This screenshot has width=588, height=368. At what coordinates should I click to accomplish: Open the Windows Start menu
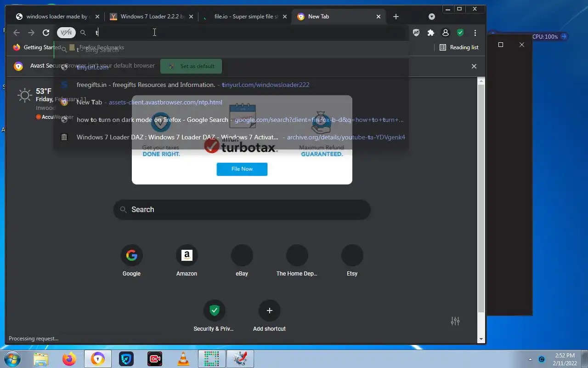(x=12, y=359)
